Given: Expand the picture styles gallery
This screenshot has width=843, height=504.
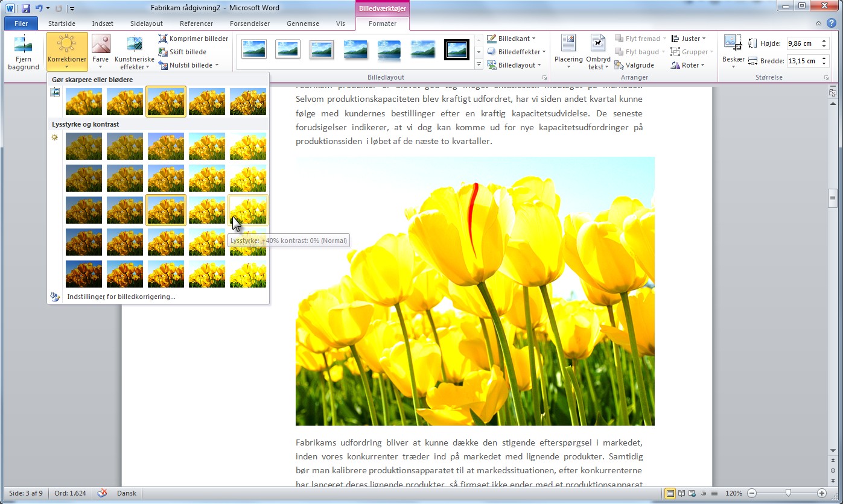Looking at the screenshot, I should pos(479,65).
